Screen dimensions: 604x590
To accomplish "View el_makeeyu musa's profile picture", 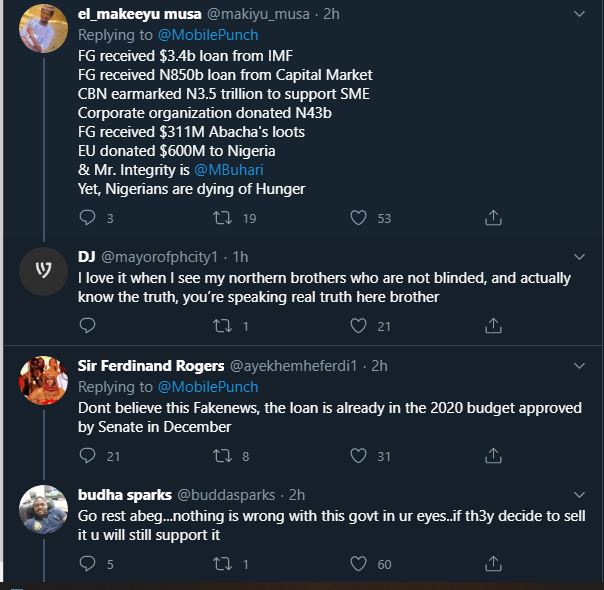I will [x=43, y=27].
